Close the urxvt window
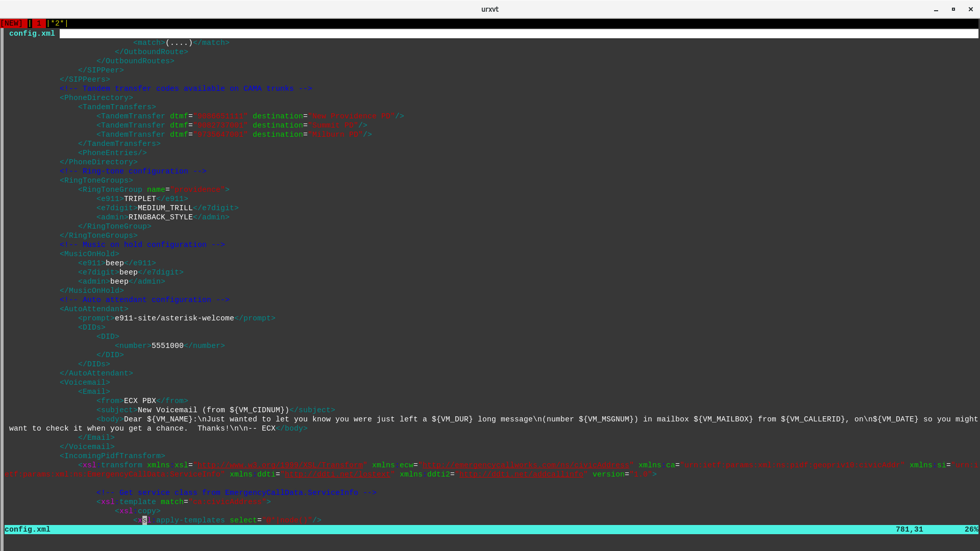Screen dimensions: 980x551 pyautogui.click(x=971, y=9)
